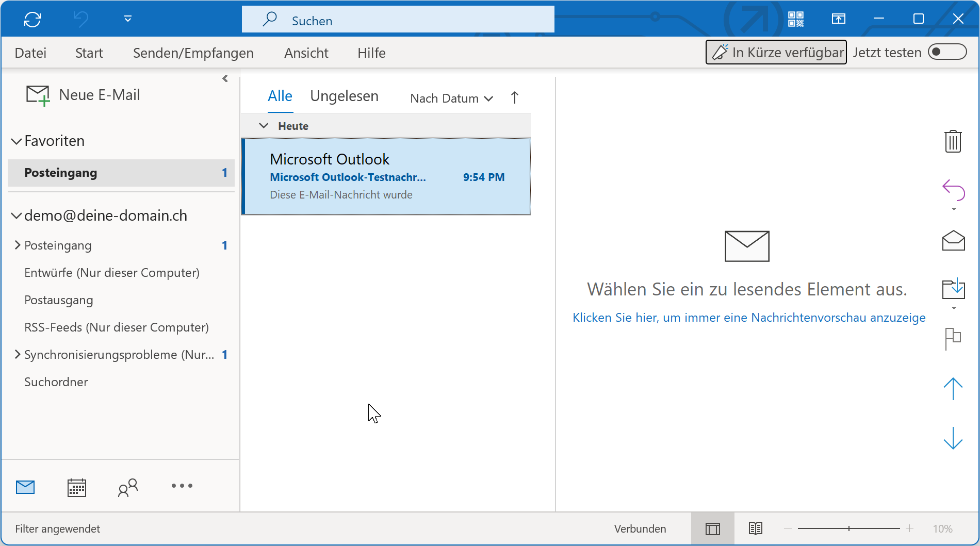Collapse the folder pane with the arrow
This screenshot has height=546, width=980.
click(x=225, y=78)
